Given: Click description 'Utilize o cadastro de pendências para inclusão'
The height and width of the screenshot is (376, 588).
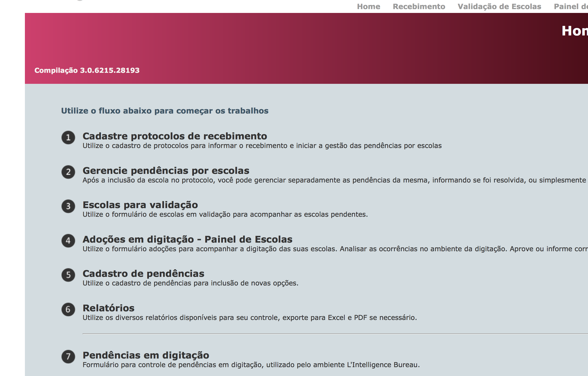Looking at the screenshot, I should (x=191, y=283).
